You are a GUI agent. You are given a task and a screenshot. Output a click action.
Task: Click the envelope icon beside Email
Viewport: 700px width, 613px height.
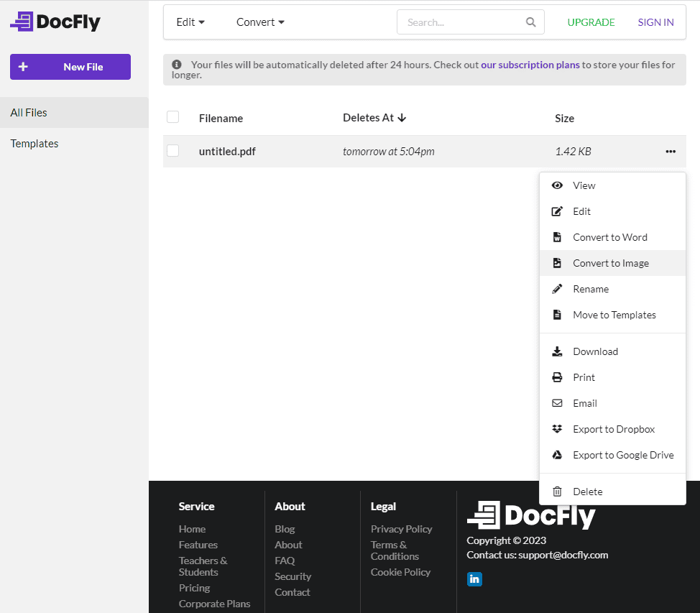point(557,403)
